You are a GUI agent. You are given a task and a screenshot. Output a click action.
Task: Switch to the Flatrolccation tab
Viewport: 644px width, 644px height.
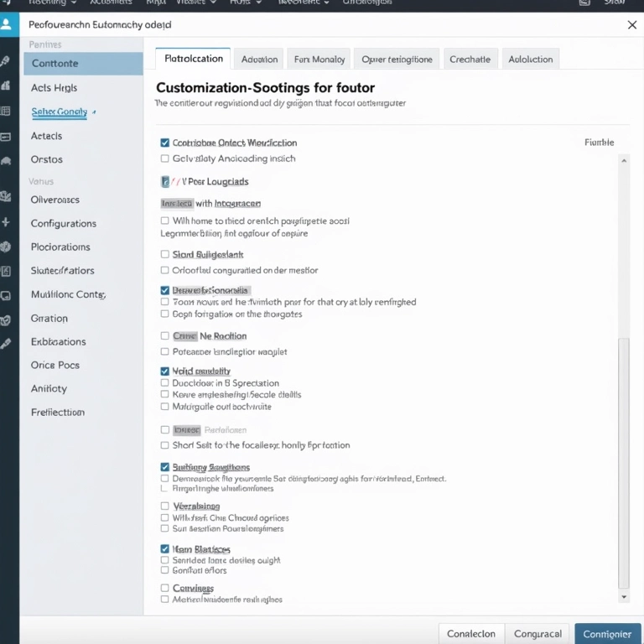pos(193,59)
